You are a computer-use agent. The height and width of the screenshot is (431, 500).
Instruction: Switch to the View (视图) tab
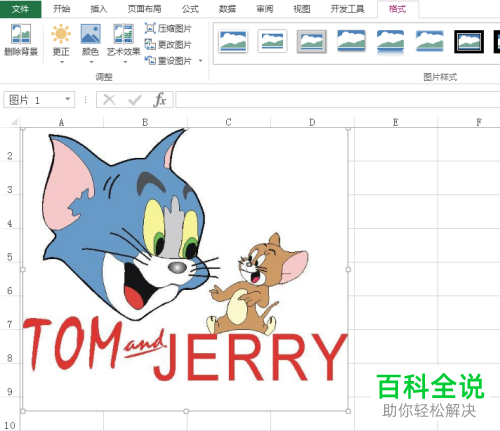[x=302, y=9]
